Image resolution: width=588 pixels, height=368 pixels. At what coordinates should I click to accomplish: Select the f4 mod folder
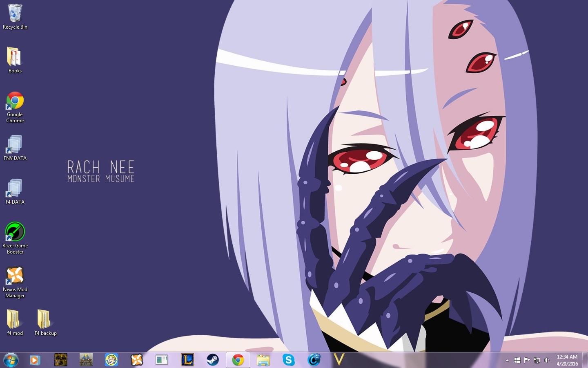coord(15,323)
